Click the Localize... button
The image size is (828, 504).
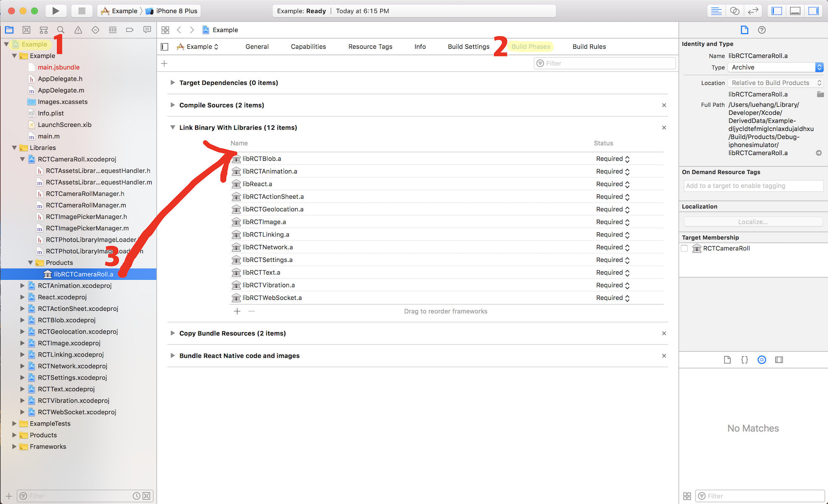[753, 222]
